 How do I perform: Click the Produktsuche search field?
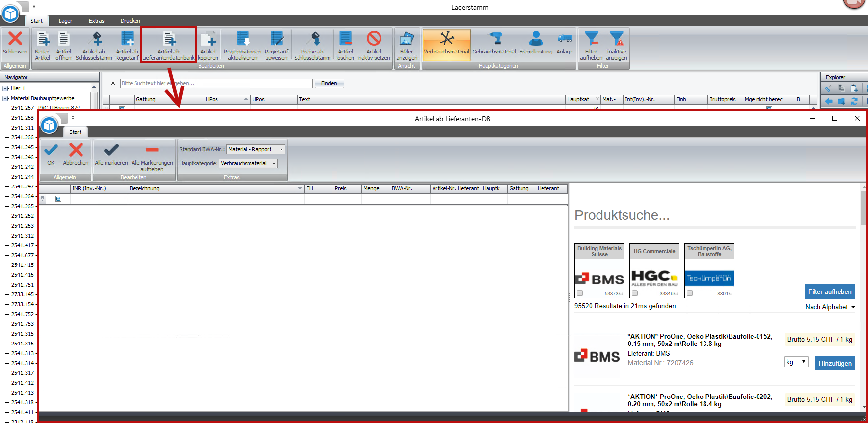[x=714, y=215]
